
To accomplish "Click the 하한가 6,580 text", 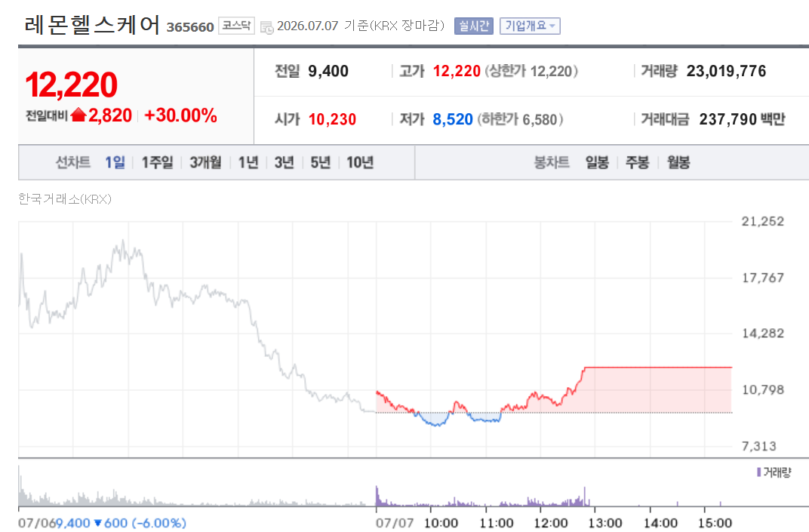I will click(520, 120).
